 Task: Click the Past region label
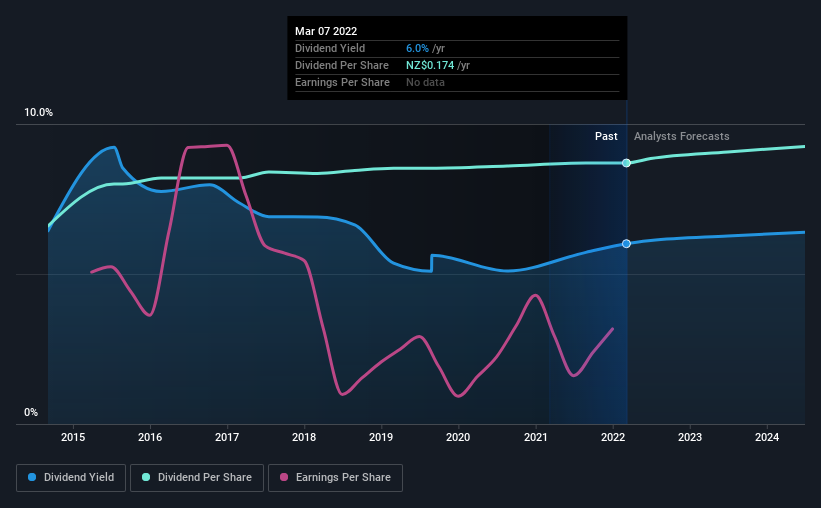(606, 136)
